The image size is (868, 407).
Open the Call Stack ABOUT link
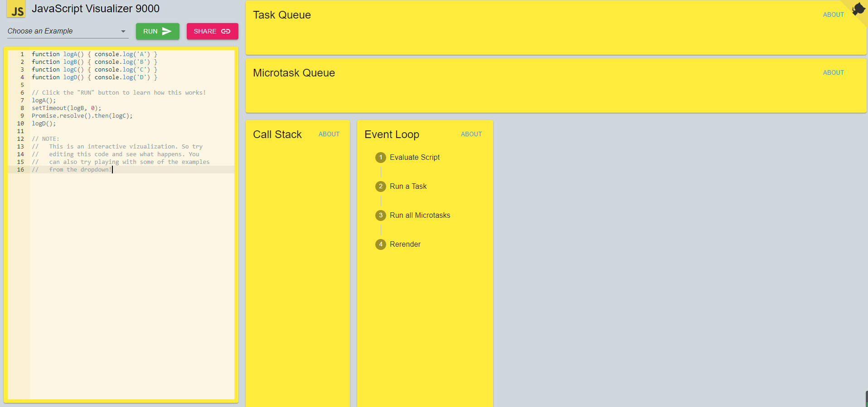329,134
